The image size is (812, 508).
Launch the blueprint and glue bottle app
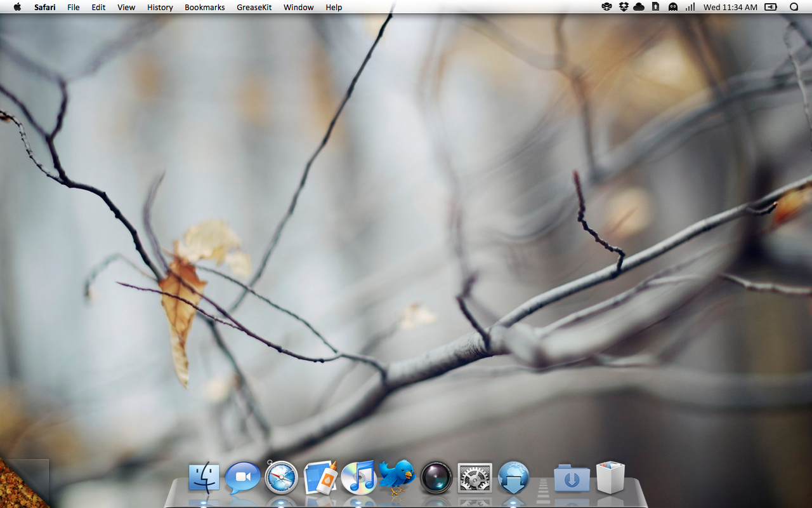click(x=320, y=478)
